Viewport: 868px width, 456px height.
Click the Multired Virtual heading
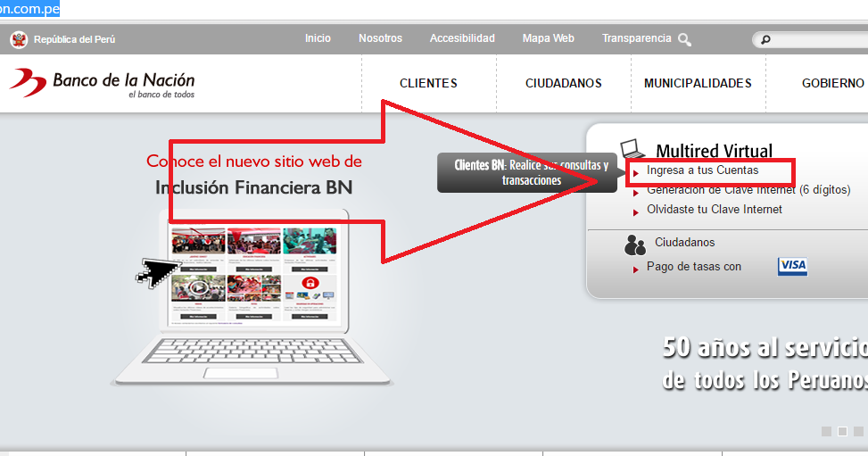pyautogui.click(x=714, y=151)
